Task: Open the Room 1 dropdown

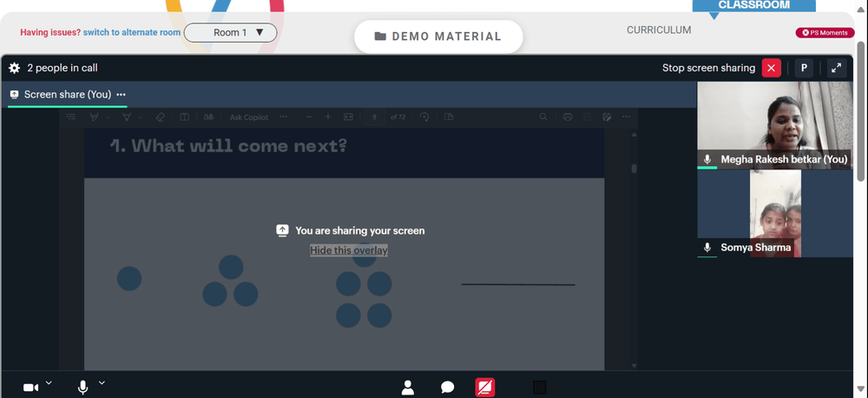Action: (230, 33)
